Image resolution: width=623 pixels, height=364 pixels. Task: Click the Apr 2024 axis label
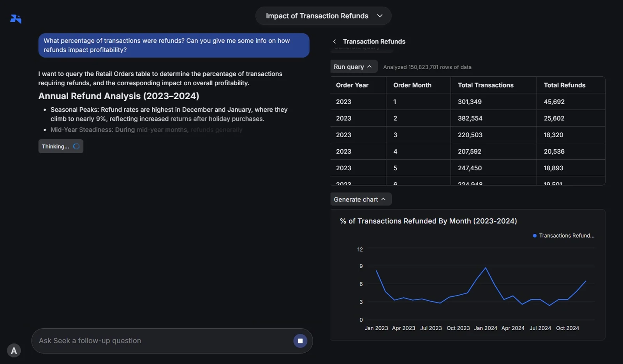click(513, 328)
